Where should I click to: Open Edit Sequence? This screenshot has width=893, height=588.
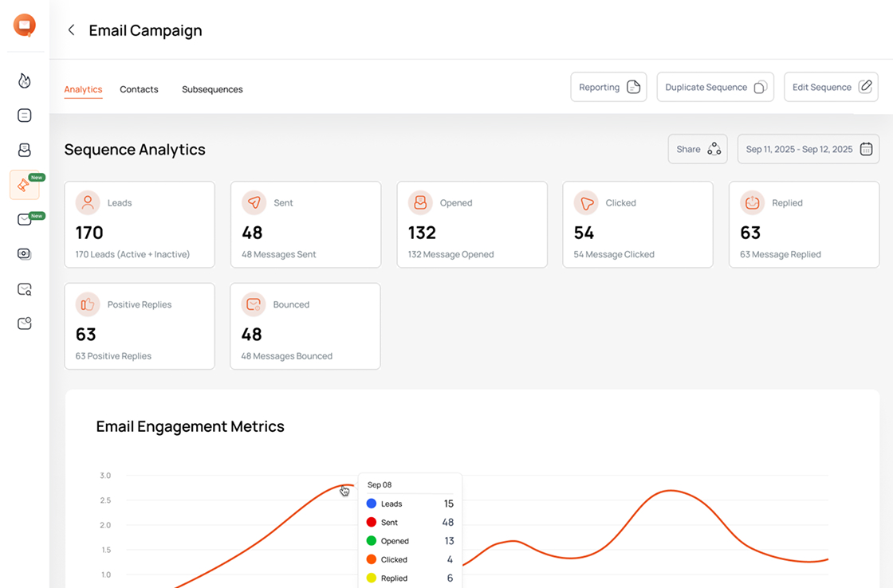click(x=831, y=87)
